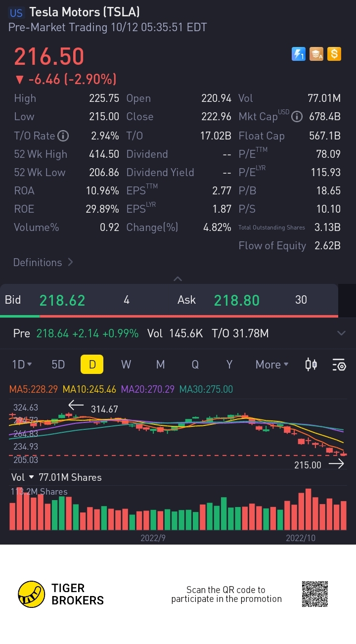
Task: Tap the US market flag badge
Action: 16,12
